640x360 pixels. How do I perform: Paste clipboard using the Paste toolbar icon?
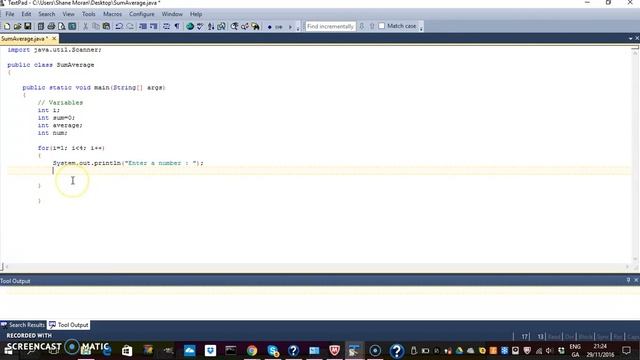pos(106,26)
